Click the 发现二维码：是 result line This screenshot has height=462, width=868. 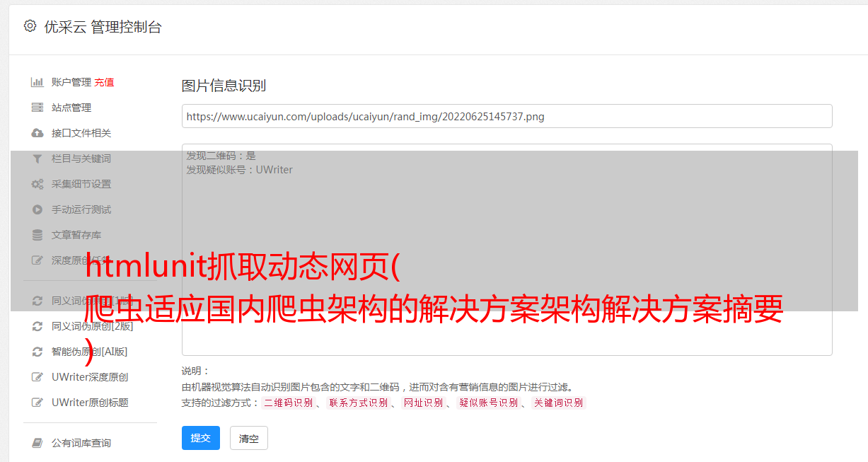[221, 156]
